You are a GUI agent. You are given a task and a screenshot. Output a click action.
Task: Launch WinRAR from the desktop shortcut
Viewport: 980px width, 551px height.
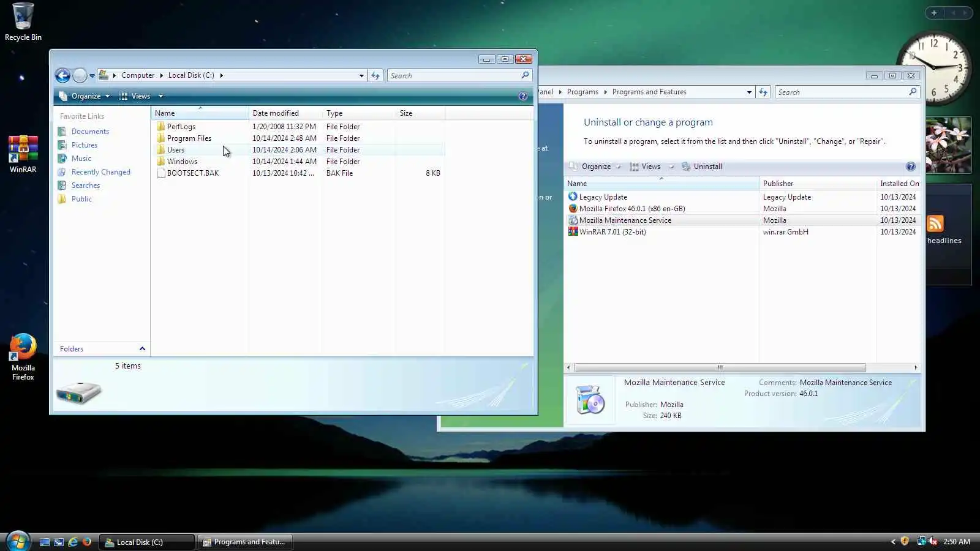pyautogui.click(x=23, y=154)
